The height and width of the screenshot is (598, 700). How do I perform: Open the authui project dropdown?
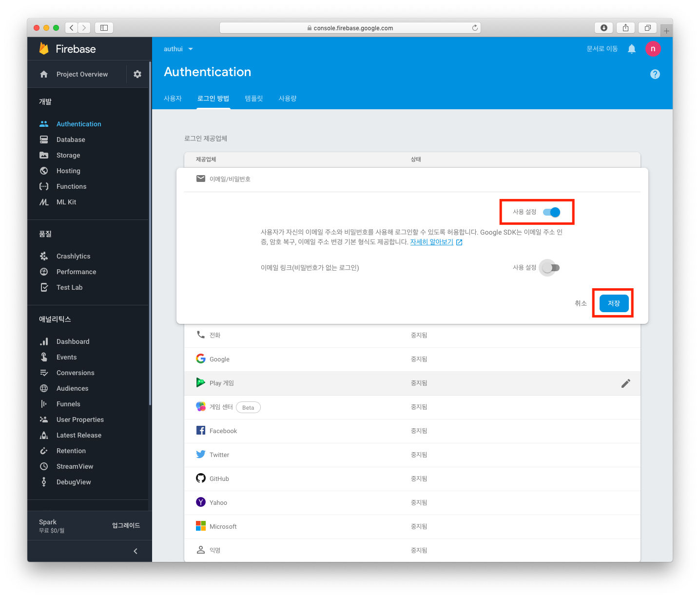point(178,49)
